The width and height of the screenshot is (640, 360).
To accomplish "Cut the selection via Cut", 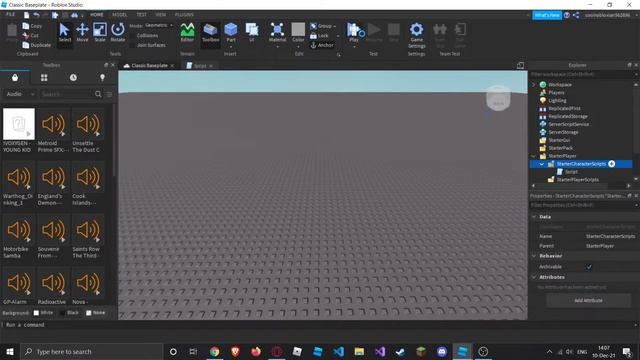I will coord(31,36).
